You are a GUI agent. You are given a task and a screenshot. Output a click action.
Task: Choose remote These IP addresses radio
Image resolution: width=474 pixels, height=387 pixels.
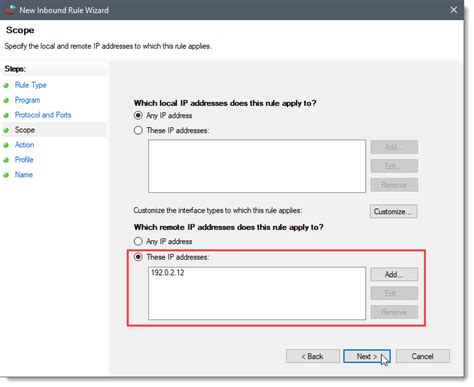point(138,257)
